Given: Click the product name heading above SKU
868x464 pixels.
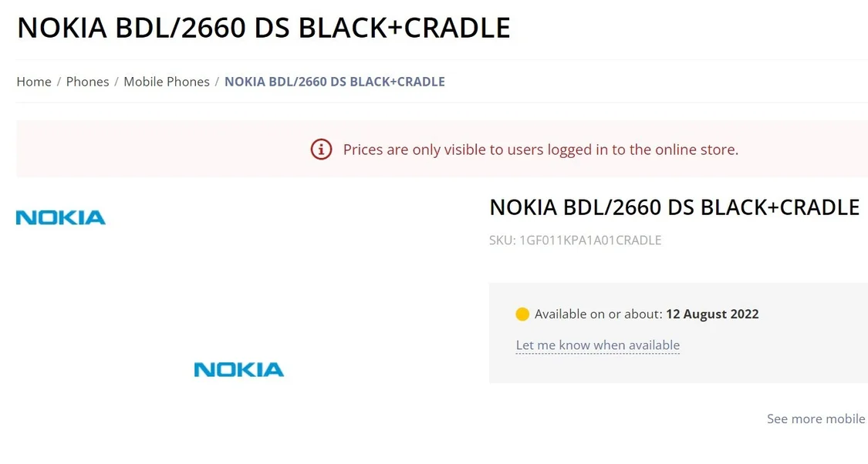Looking at the screenshot, I should 674,207.
